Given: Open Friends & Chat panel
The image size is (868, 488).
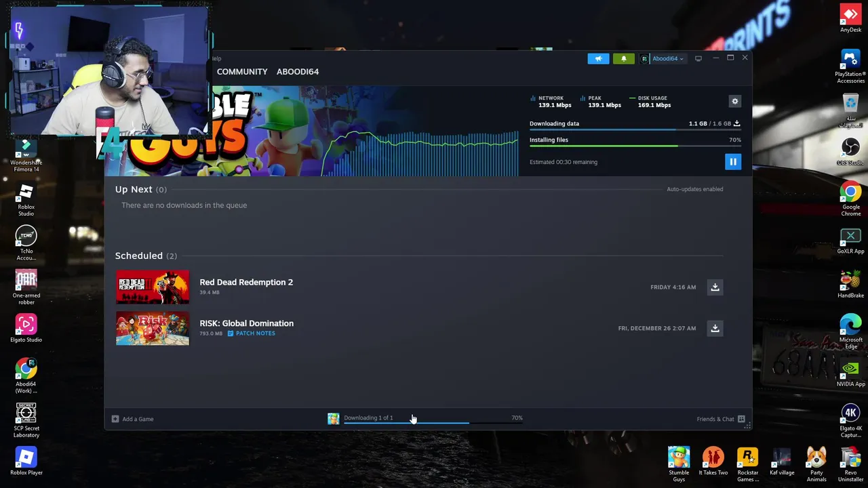Looking at the screenshot, I should (721, 419).
